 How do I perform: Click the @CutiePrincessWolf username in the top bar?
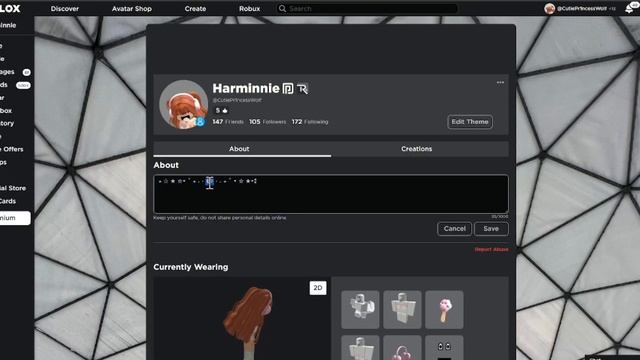click(x=582, y=9)
